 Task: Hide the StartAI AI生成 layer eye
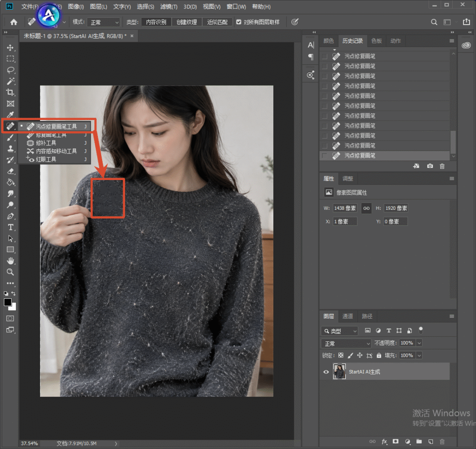point(326,372)
